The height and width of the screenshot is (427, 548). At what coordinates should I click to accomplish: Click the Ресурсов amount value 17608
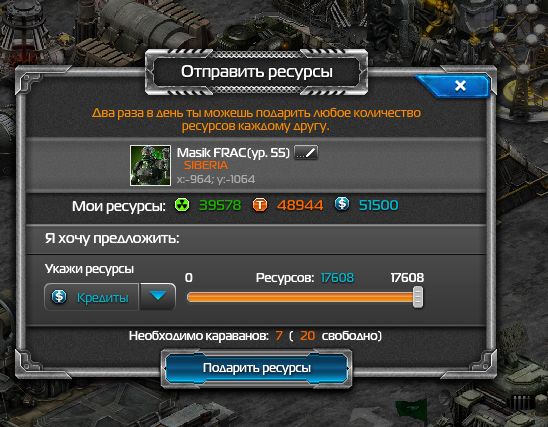[x=337, y=278]
